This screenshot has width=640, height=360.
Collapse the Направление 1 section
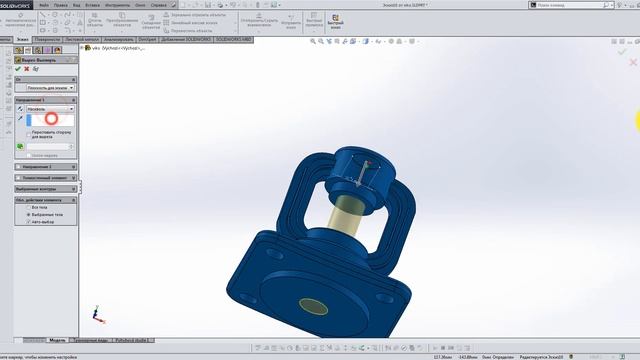(x=46, y=100)
